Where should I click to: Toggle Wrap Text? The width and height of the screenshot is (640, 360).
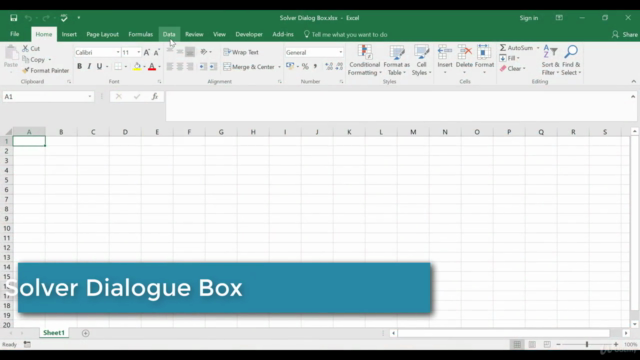click(x=241, y=52)
